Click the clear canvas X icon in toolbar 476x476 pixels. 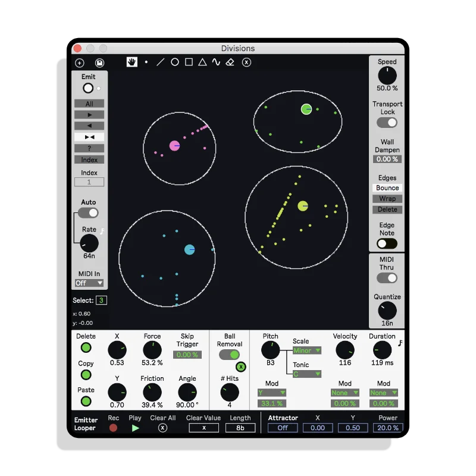pos(246,62)
